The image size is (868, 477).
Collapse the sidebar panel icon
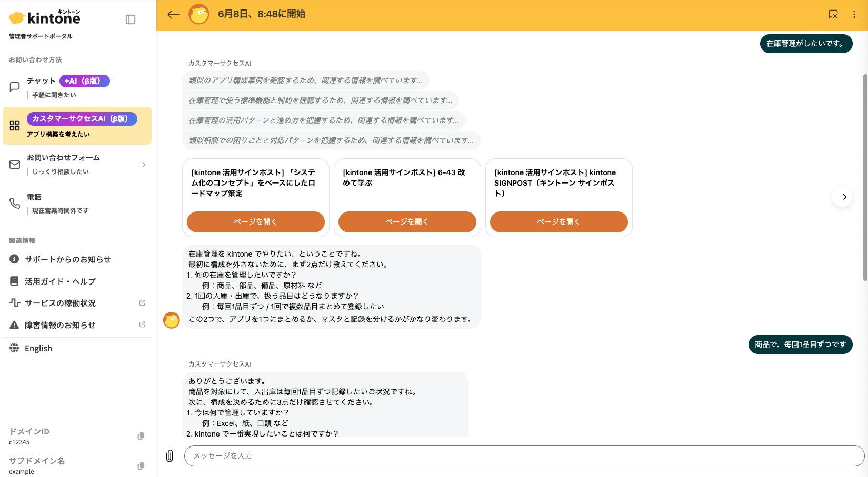click(131, 19)
